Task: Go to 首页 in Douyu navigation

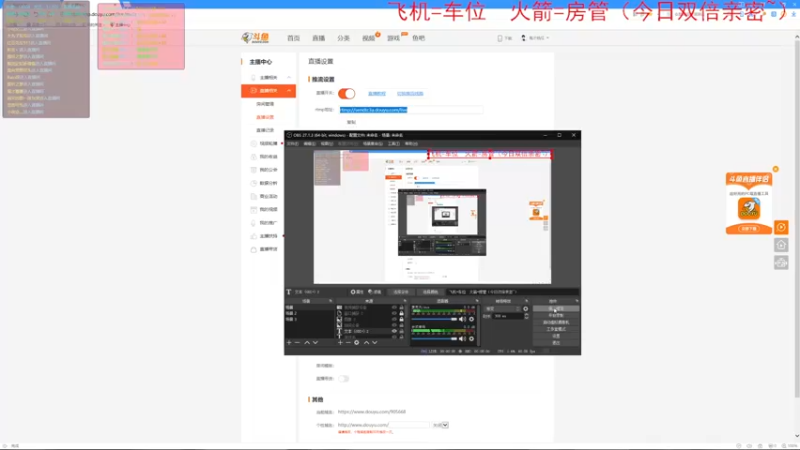Action: [293, 38]
